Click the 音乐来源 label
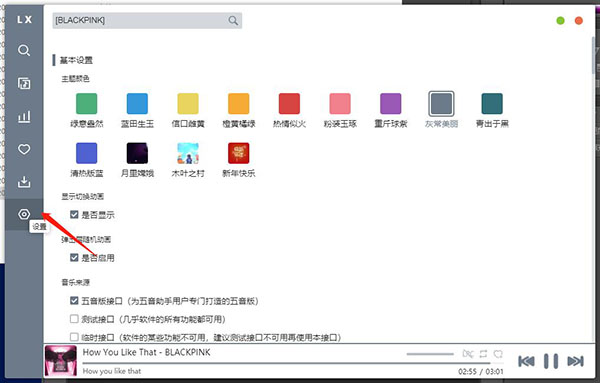 (75, 282)
